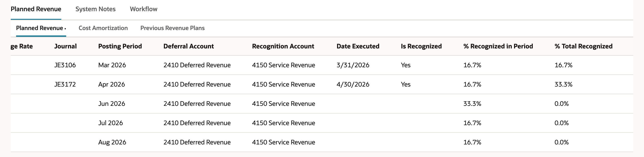The image size is (644, 157).
Task: Click the Date Executed column header
Action: point(358,46)
